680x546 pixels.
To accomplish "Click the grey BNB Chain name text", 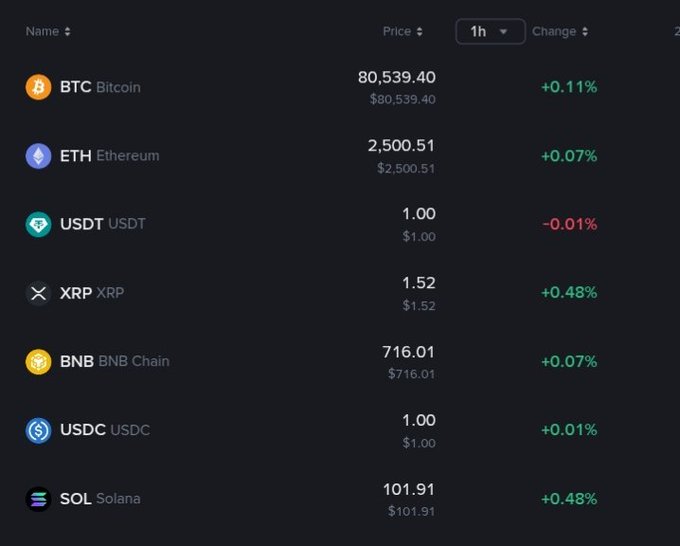I will pos(134,361).
